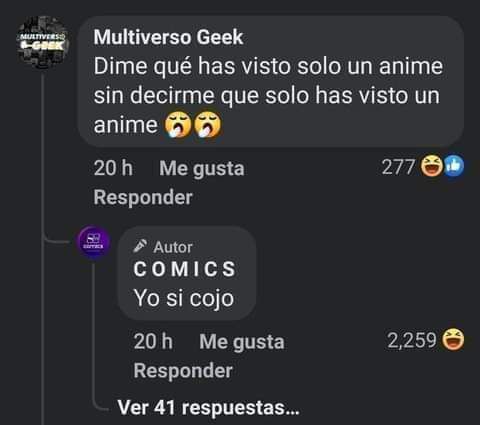Open COMICS purple profile avatar
480x425 pixels.
click(93, 242)
